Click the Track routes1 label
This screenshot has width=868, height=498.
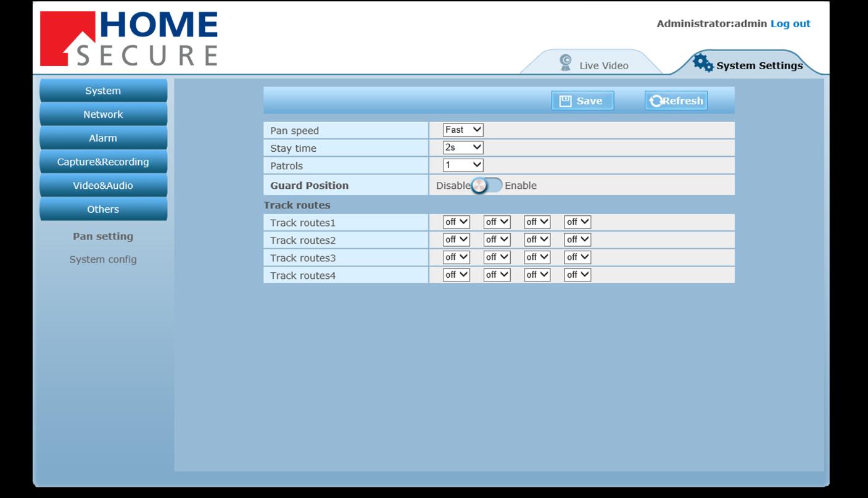click(303, 223)
